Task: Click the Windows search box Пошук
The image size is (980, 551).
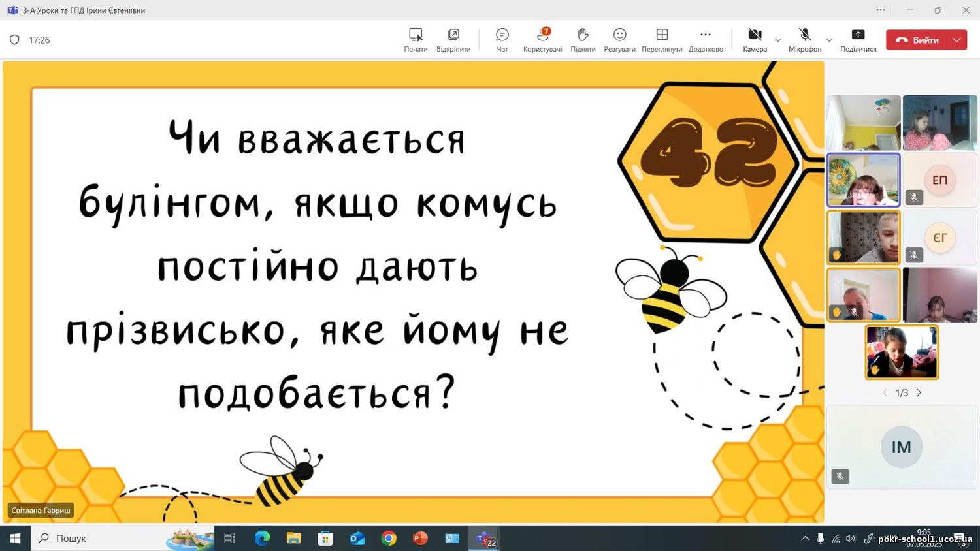Action: click(x=98, y=539)
